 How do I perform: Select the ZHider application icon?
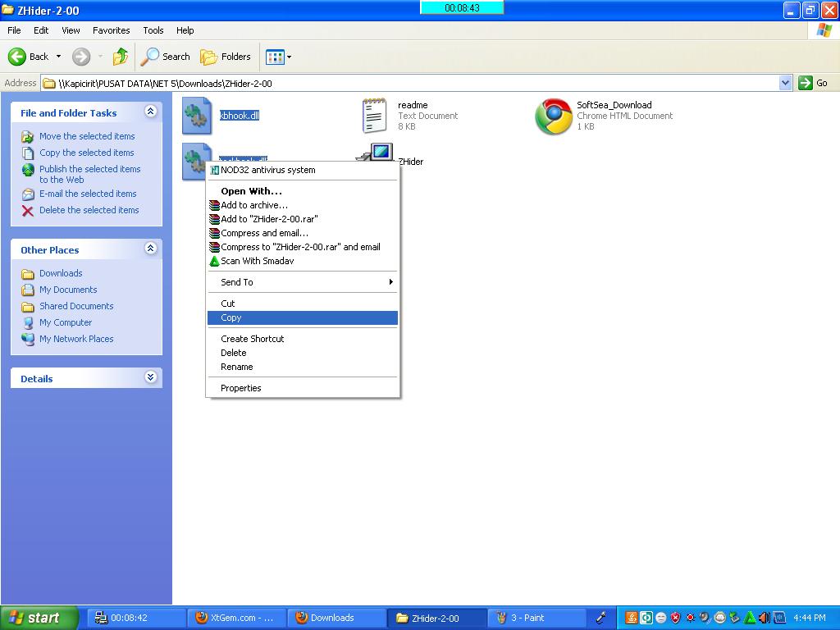tap(375, 152)
